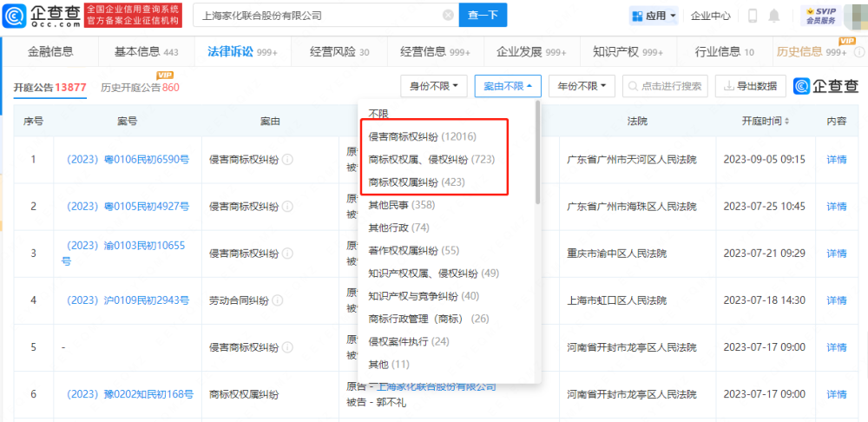Select 侵权案件执行 (24) option
Screen dimensions: 868x422
click(409, 342)
